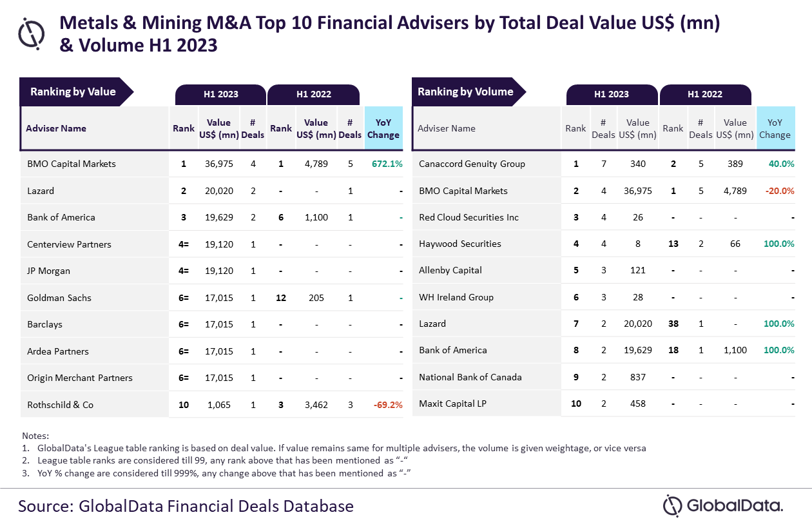Click the GlobalData logo icon beside the title

(32, 34)
